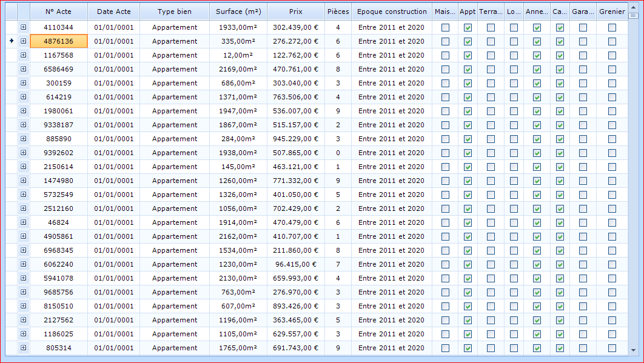Select price cell 302.439,00 €
644x363 pixels.
(x=296, y=27)
